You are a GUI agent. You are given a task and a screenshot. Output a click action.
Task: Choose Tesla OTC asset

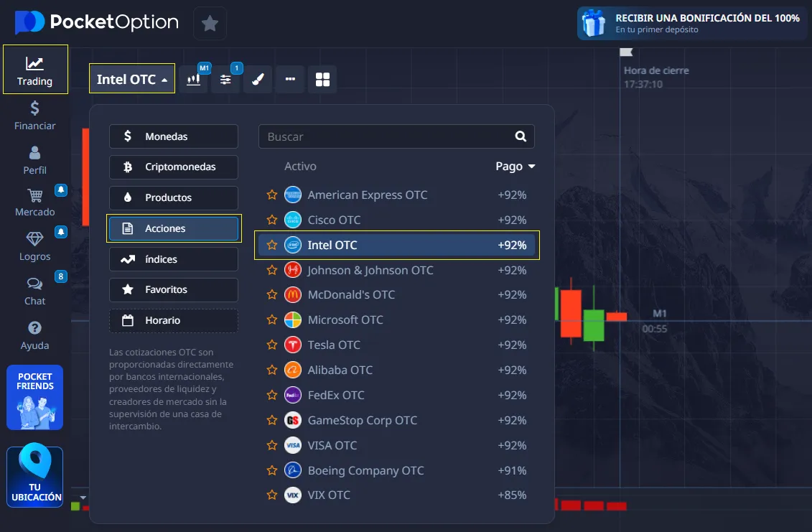[x=397, y=345]
